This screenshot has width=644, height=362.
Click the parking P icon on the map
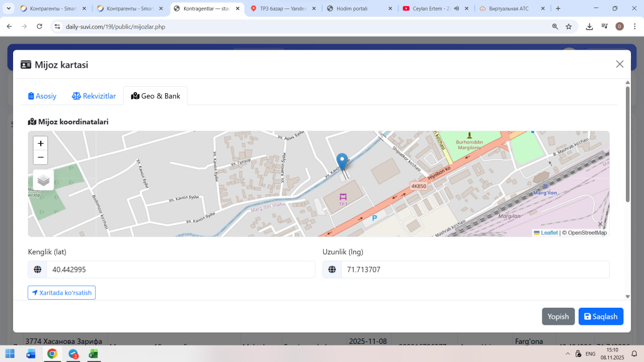[374, 218]
